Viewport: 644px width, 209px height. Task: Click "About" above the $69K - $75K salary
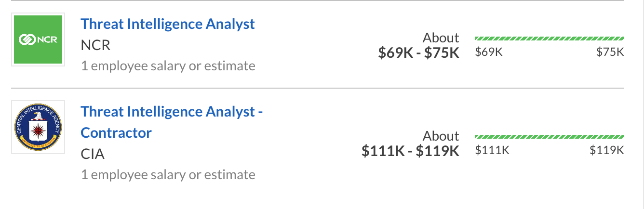click(x=441, y=38)
